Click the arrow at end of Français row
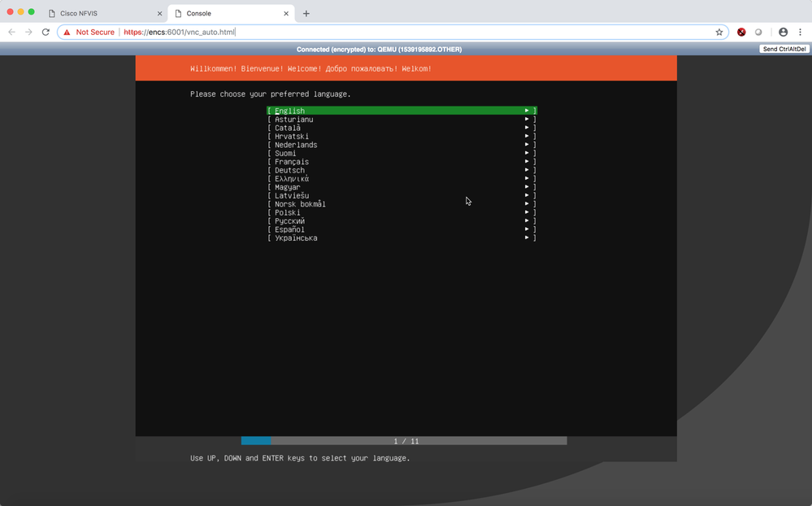Screen dimensions: 812x506 tap(527, 162)
